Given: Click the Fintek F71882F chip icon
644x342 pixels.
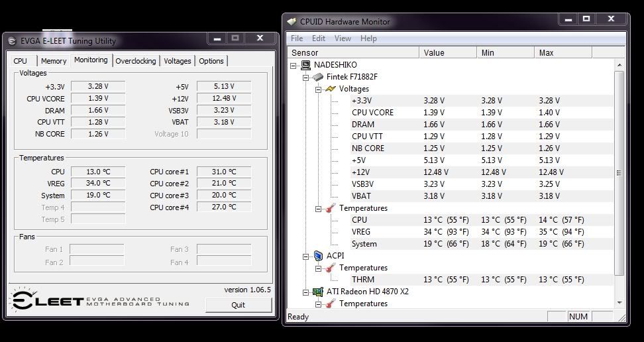Looking at the screenshot, I should [x=319, y=77].
